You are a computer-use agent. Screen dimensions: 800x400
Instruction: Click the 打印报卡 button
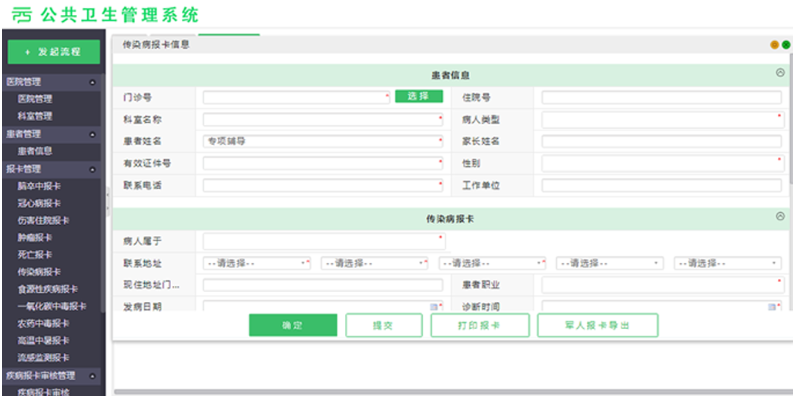click(x=480, y=326)
